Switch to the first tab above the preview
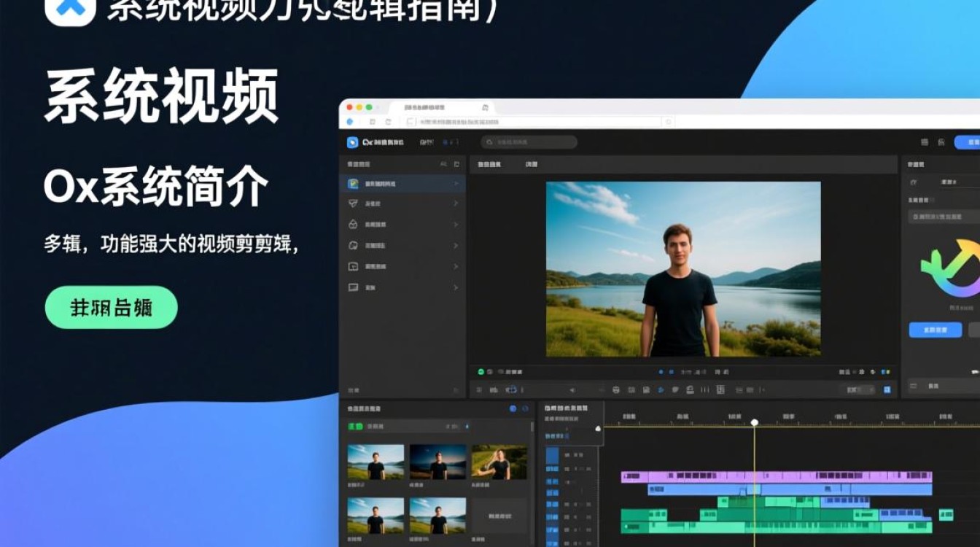Screen dimensions: 980x547 [489, 165]
